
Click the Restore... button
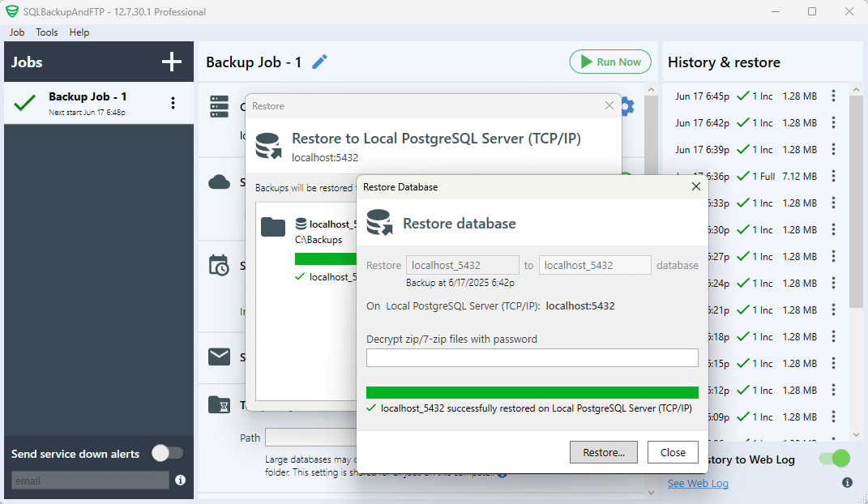(604, 452)
